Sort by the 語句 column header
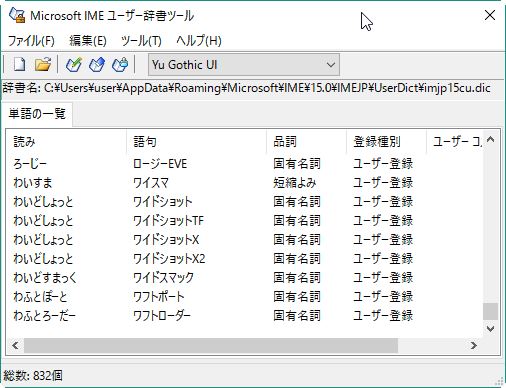This screenshot has width=506, height=388. (x=196, y=142)
